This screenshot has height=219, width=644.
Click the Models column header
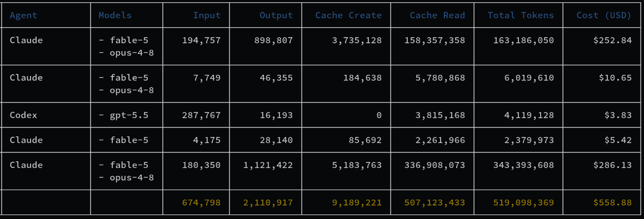click(x=115, y=16)
